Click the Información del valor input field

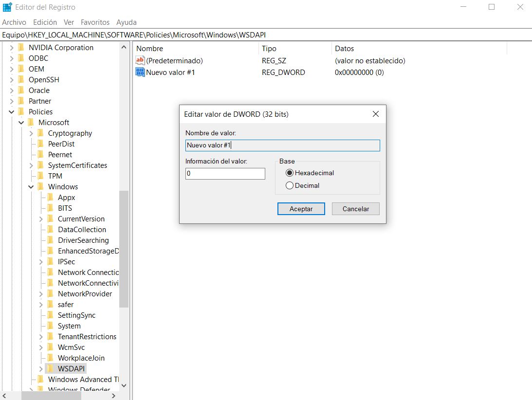(x=225, y=174)
